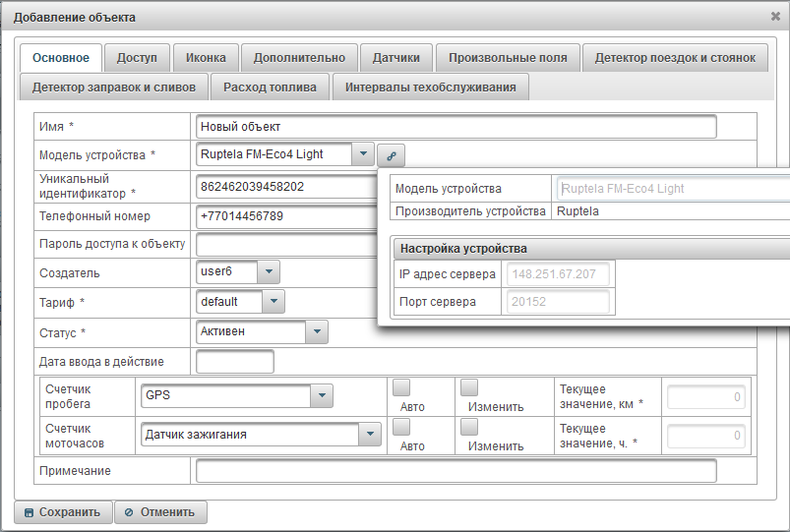
Task: Focus the Дата ввода в действие field
Action: point(235,362)
